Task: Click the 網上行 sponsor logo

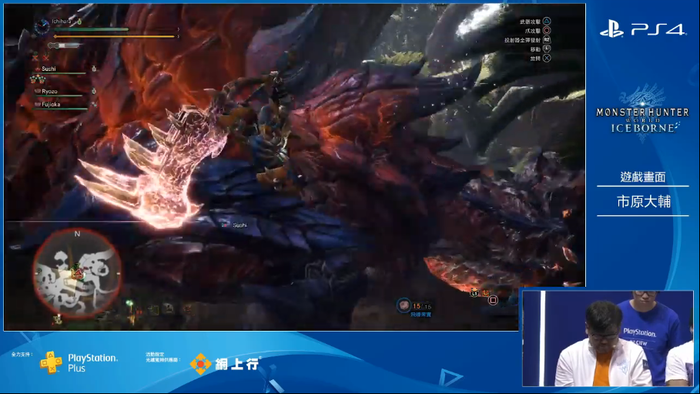Action: pyautogui.click(x=225, y=364)
